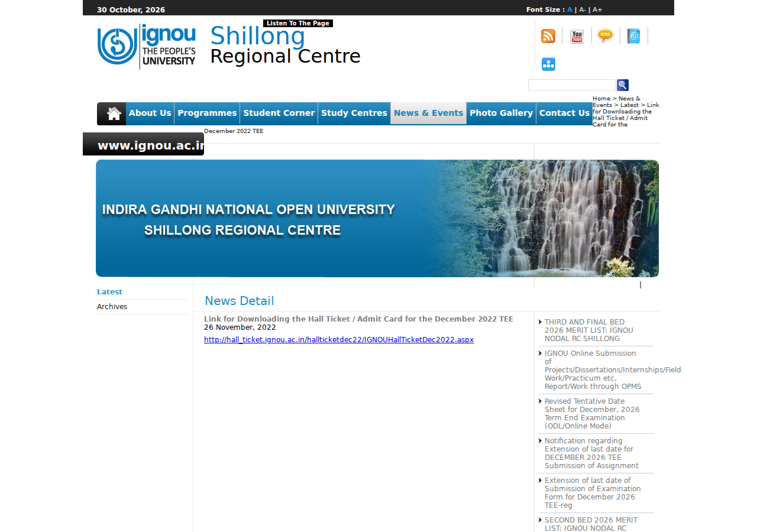The image size is (757, 532).
Task: Decrease font size with A-
Action: tap(583, 9)
